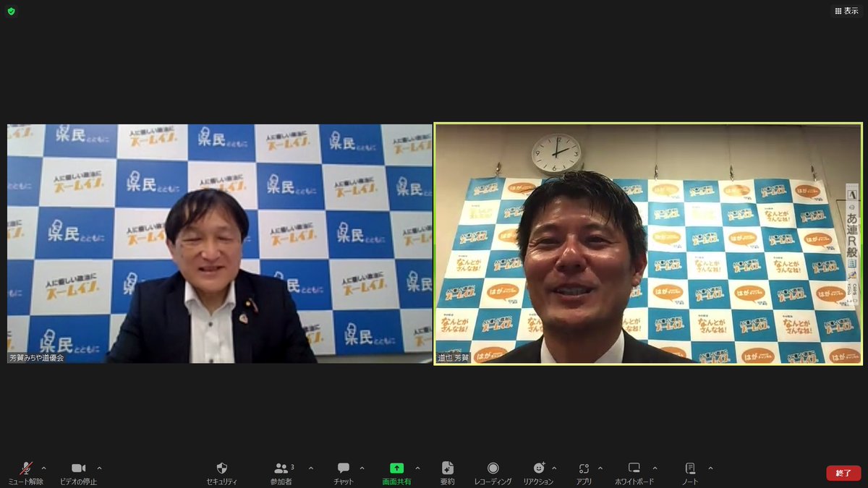
Task: Select the highlighted right participant video tile
Action: (648, 244)
